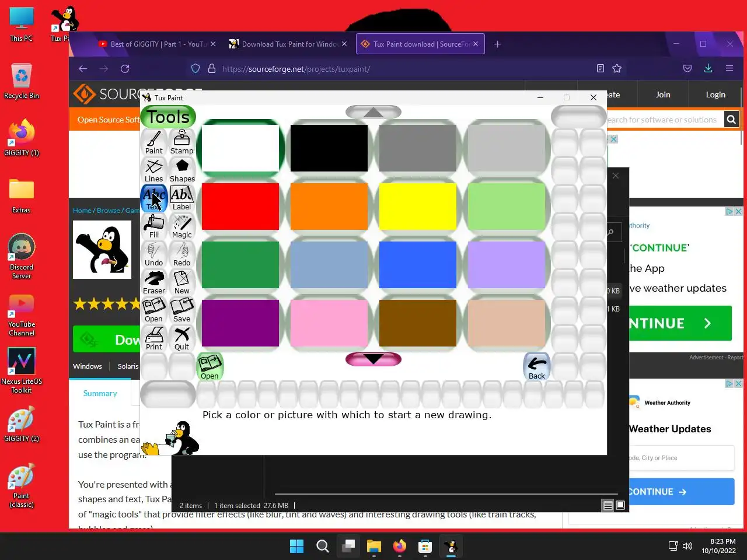
Task: Switch to the Best of GIGGITY YouTube tab
Action: coord(156,44)
